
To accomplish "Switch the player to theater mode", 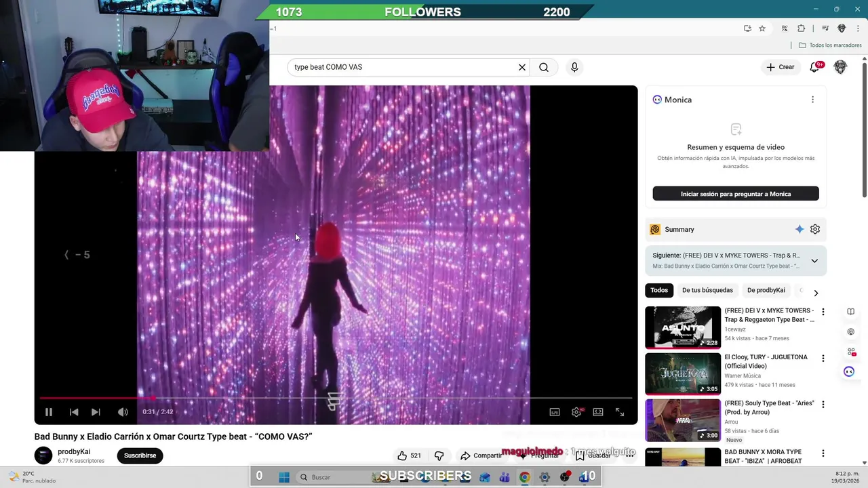I will [598, 412].
